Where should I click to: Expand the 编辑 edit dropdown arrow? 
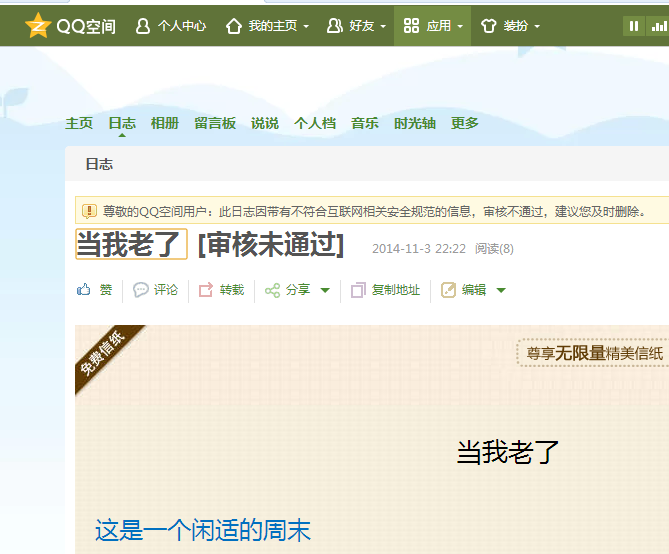coord(501,291)
